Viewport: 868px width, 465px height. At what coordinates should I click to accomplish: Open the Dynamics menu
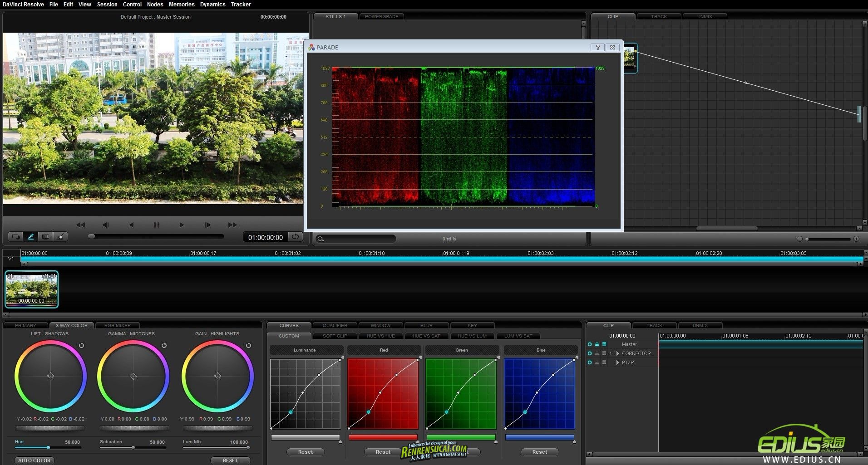pyautogui.click(x=212, y=5)
